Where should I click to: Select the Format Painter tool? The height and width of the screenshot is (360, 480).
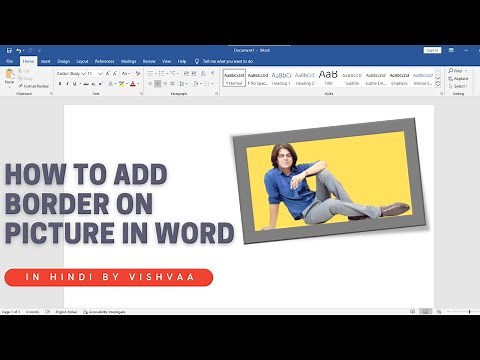click(x=33, y=86)
